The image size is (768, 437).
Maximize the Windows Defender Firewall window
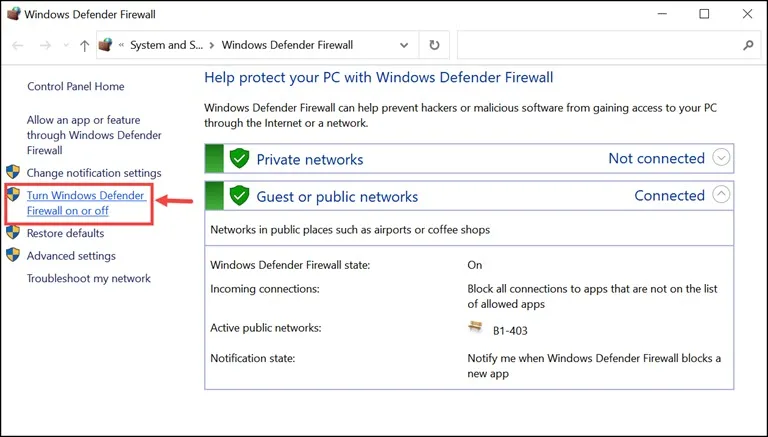click(x=704, y=14)
